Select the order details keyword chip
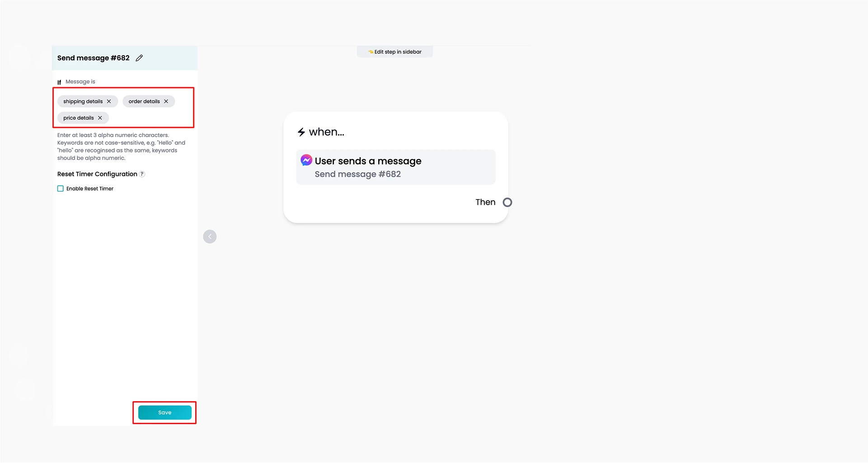This screenshot has height=463, width=868. 144,102
